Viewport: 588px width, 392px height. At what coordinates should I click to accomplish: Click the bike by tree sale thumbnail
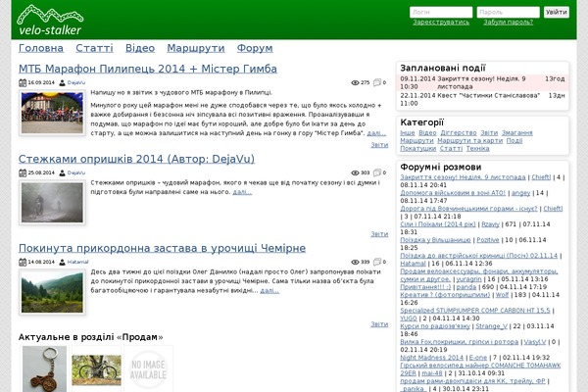[x=96, y=370]
